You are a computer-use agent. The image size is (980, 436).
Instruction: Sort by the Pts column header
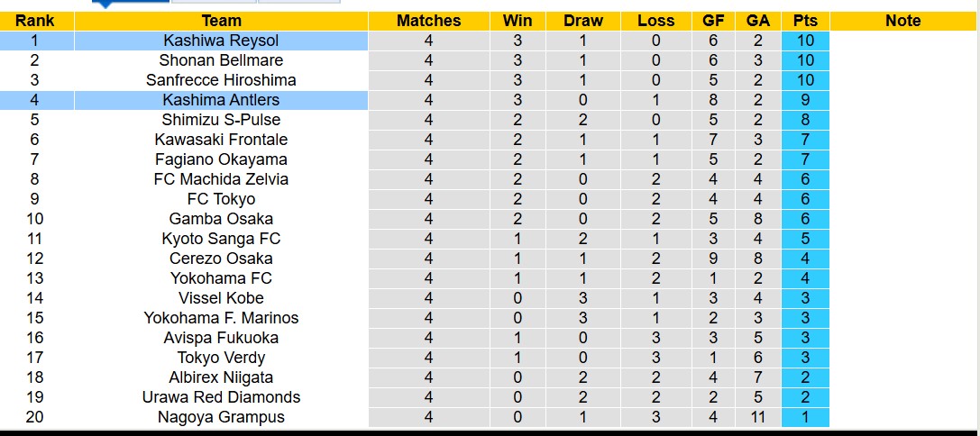pyautogui.click(x=805, y=21)
